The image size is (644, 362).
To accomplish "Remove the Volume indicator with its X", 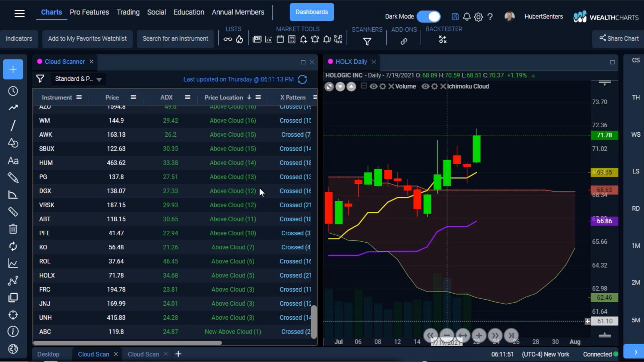I will pos(391,86).
